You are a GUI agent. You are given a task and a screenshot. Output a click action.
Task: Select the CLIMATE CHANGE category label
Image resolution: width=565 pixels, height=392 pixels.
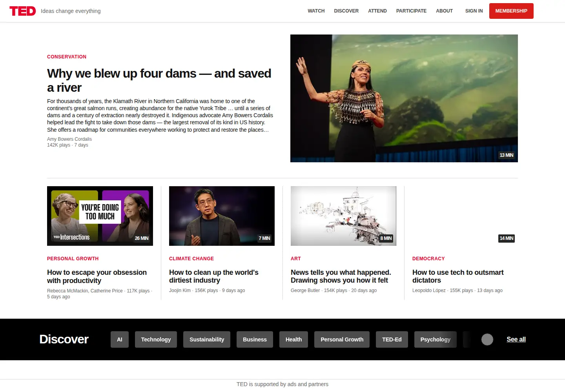[191, 259]
